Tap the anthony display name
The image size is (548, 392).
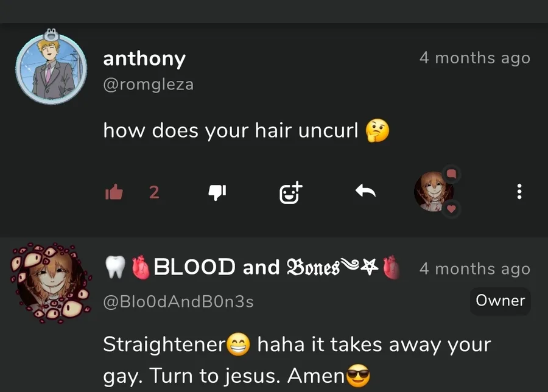point(144,58)
